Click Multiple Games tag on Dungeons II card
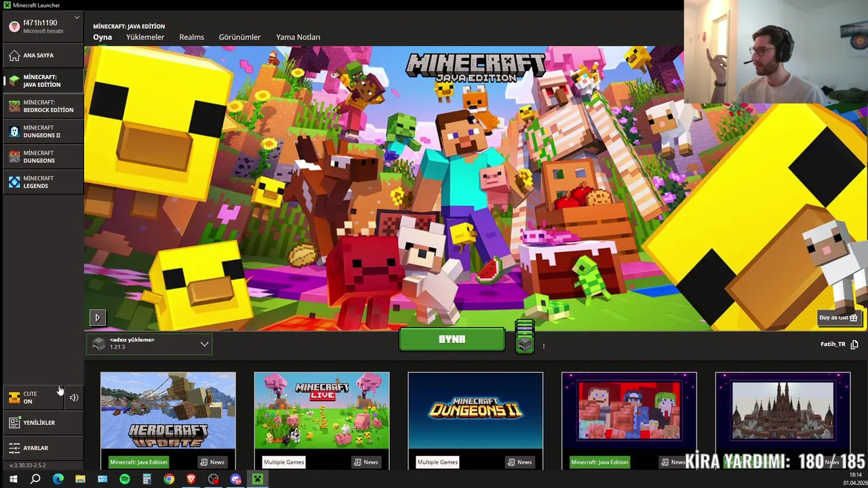 tap(437, 462)
